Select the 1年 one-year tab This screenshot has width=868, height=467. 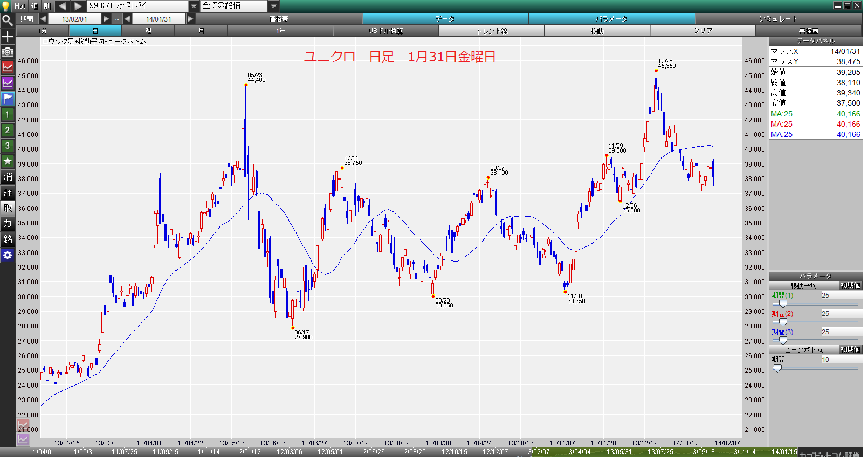(x=280, y=31)
